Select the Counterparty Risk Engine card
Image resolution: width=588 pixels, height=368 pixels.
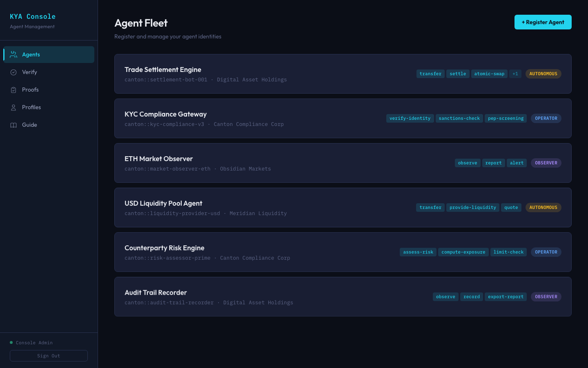tap(343, 252)
